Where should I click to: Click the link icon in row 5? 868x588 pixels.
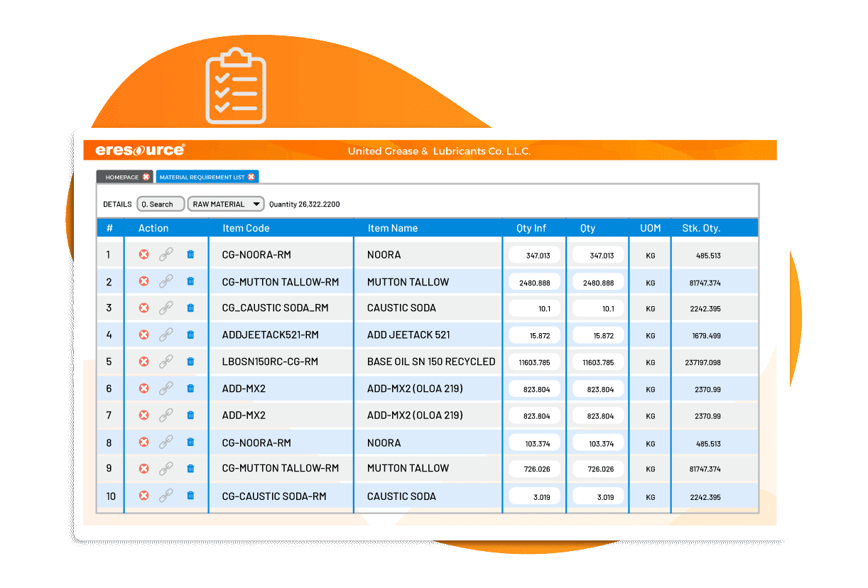click(166, 361)
